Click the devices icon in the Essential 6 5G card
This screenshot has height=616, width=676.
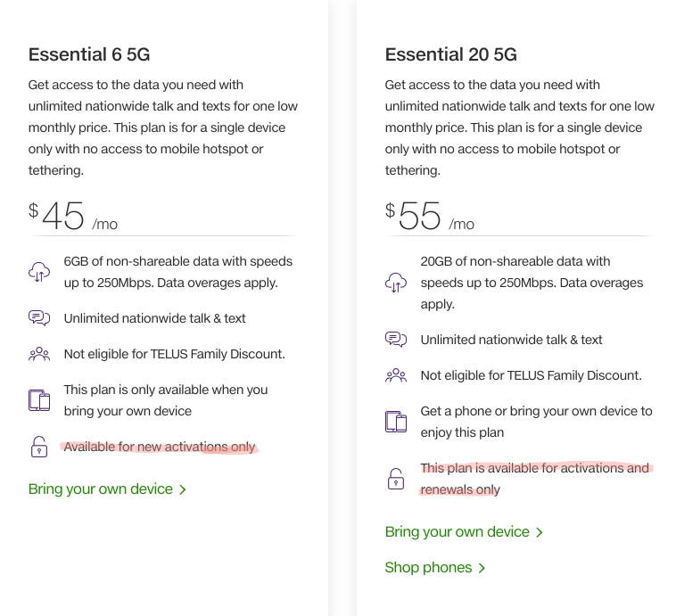coord(39,400)
